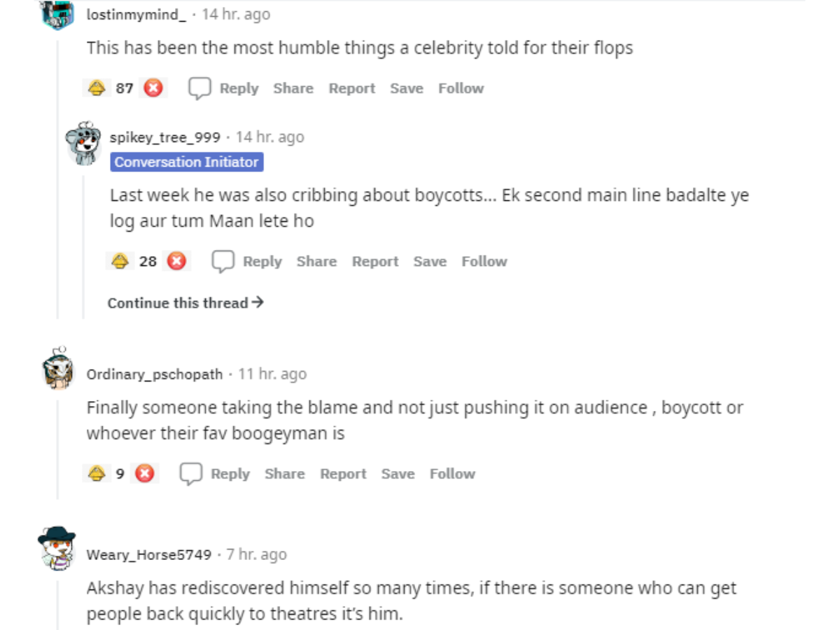This screenshot has height=630, width=840.
Task: Save Ordinary_pschopath's comment
Action: point(398,473)
